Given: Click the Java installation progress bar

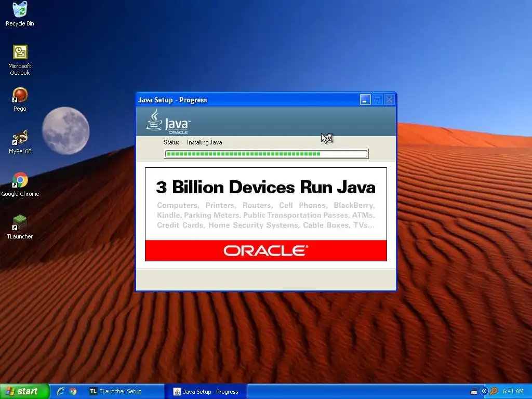Looking at the screenshot, I should click(x=266, y=154).
